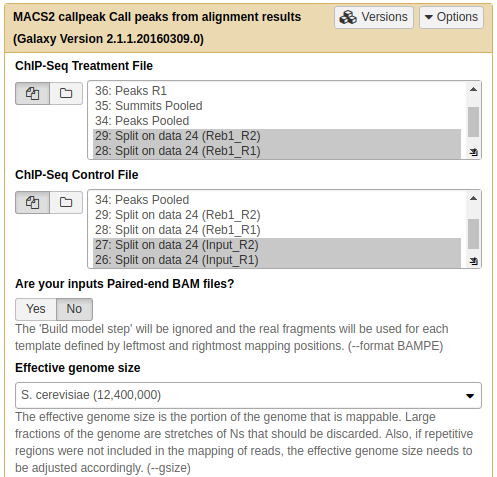Click scroll-up arrow in Treatment File list
This screenshot has width=497, height=477.
pos(473,89)
